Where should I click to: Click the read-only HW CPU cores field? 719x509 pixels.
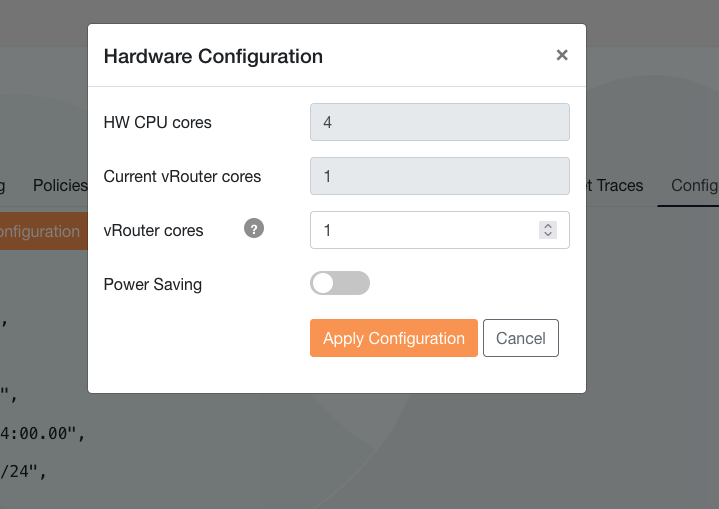[x=439, y=122]
